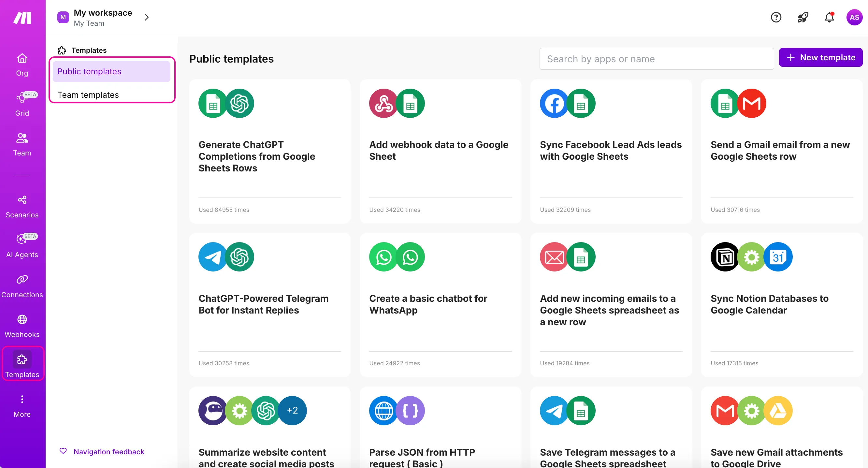Image resolution: width=868 pixels, height=468 pixels.
Task: Click the Notion icon on the Sync Notion card
Action: coord(725,257)
